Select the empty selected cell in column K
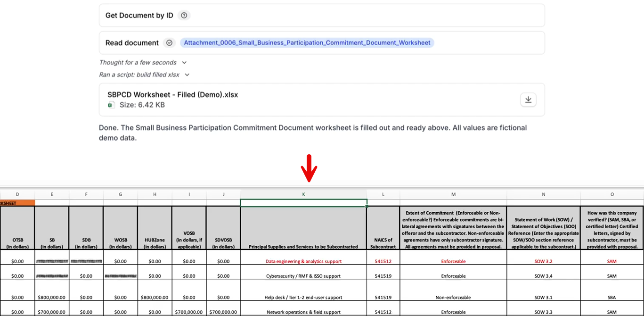Screen dimensions: 644x316 click(303, 203)
